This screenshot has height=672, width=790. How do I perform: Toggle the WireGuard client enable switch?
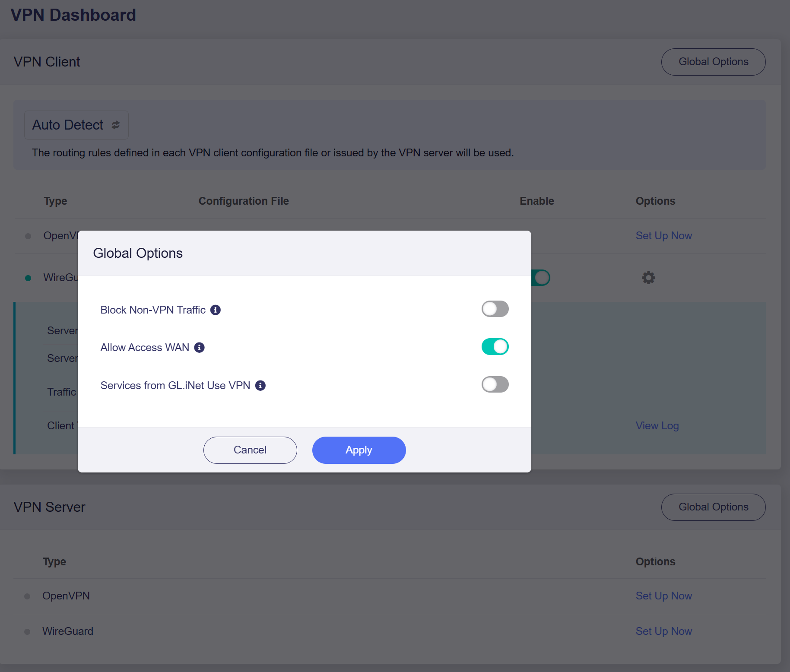542,278
